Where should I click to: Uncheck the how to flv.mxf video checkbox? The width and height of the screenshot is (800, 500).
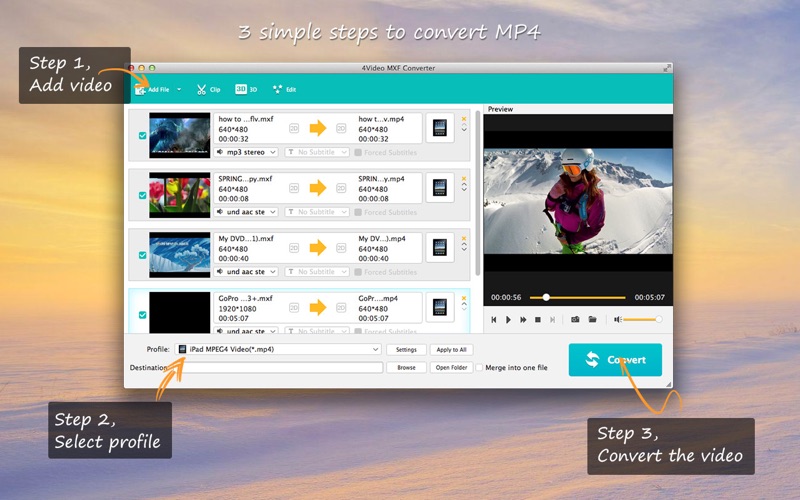pos(141,135)
